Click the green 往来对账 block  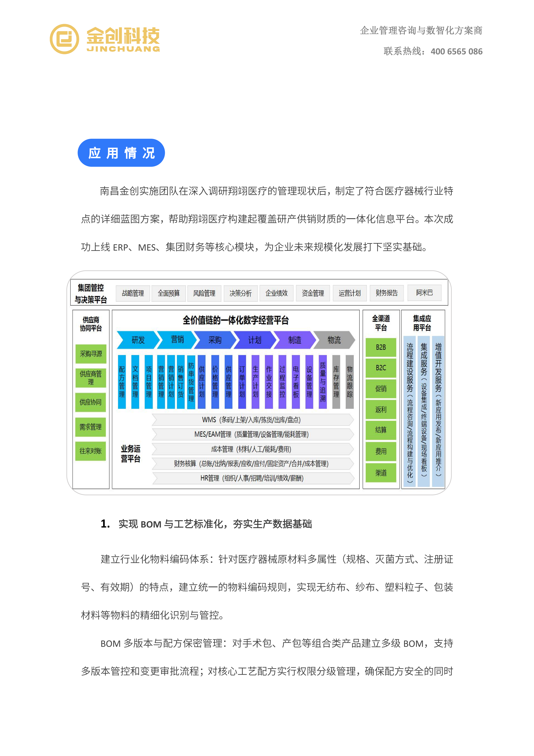pyautogui.click(x=91, y=451)
